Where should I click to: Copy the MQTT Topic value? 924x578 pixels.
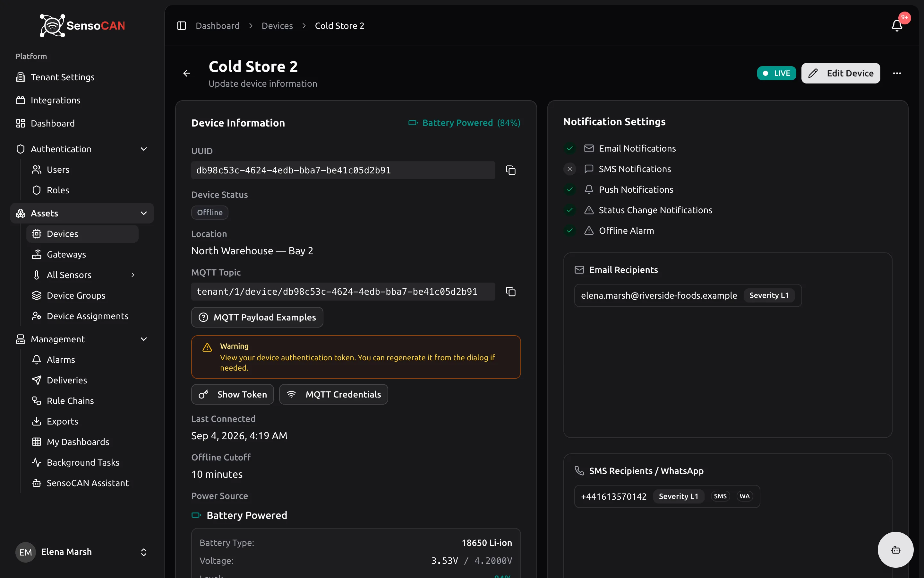click(510, 292)
